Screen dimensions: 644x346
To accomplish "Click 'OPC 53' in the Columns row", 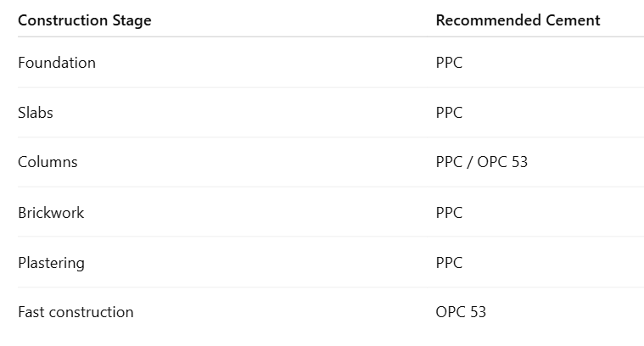I will click(x=502, y=162).
